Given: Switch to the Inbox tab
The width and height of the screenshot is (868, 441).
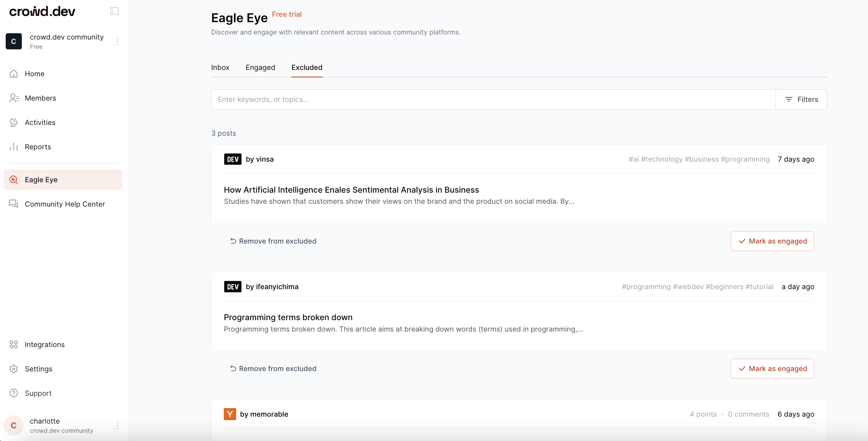Looking at the screenshot, I should [220, 67].
